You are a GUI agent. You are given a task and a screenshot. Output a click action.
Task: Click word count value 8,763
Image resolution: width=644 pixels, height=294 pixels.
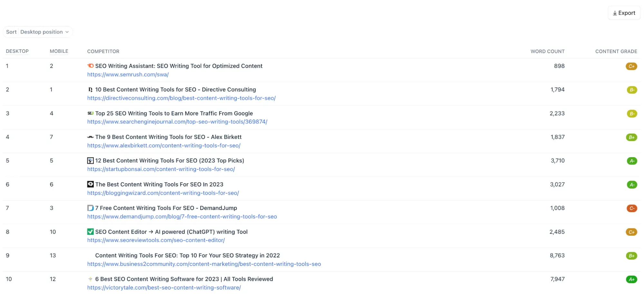(557, 256)
